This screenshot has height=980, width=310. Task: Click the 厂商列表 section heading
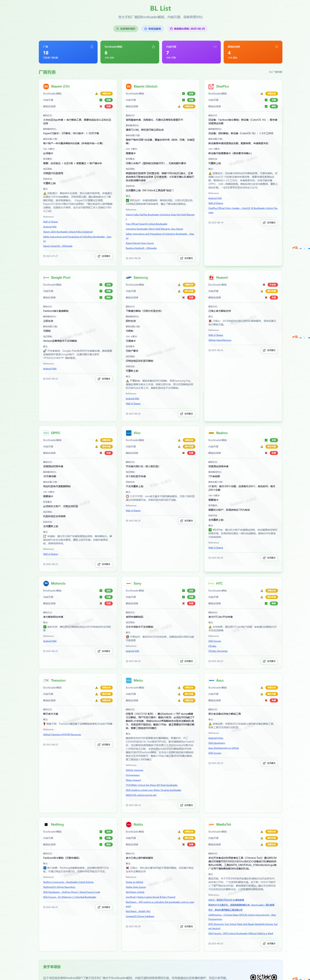(x=47, y=72)
